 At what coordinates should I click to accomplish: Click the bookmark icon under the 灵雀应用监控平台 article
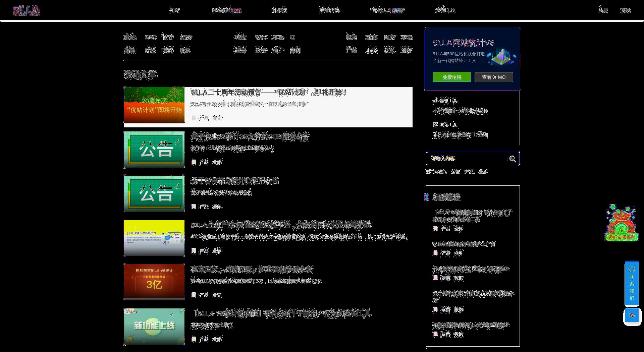coord(194,251)
